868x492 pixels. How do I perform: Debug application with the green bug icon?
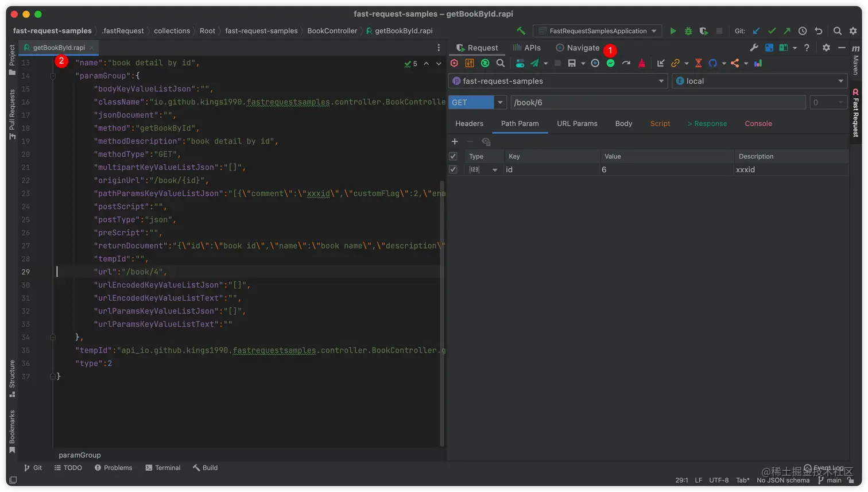[x=688, y=31]
